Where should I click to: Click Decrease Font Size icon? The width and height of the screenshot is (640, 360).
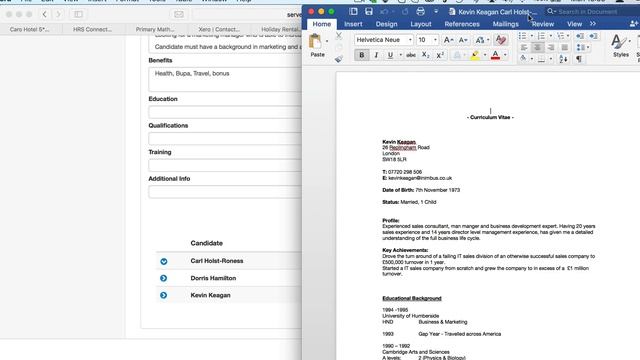coord(463,40)
